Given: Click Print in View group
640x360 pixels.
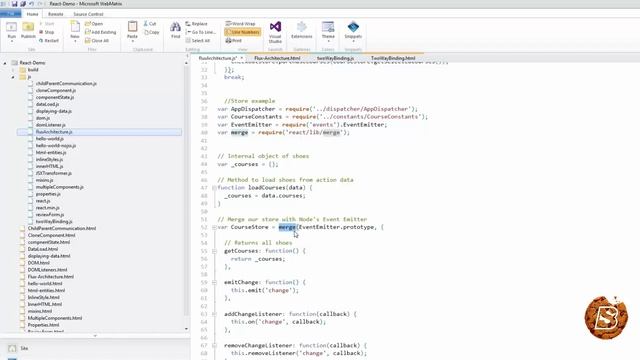Looking at the screenshot, I should 233,40.
